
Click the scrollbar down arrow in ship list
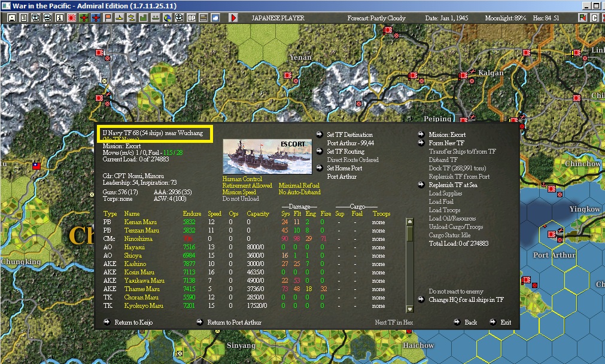pyautogui.click(x=410, y=309)
